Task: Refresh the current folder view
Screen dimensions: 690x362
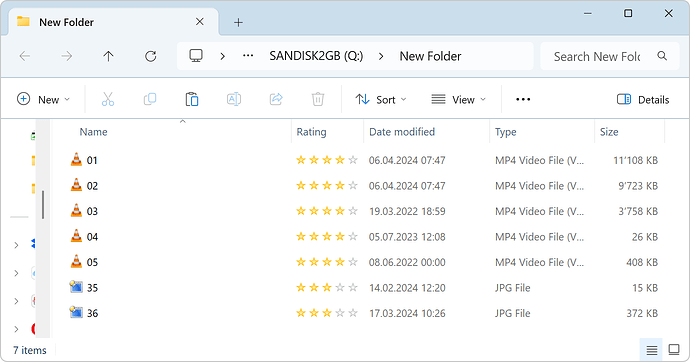Action: point(150,56)
